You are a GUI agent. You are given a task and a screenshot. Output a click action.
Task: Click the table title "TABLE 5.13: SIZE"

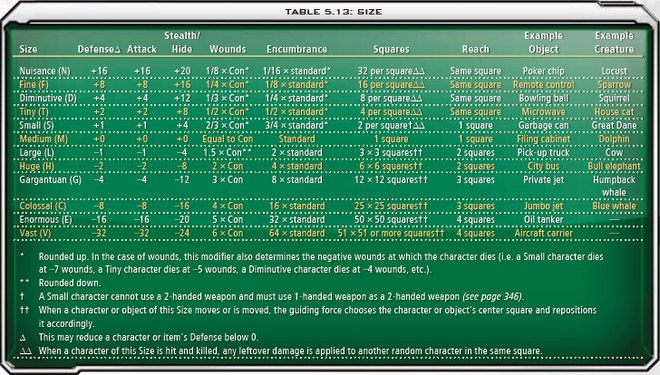[333, 12]
